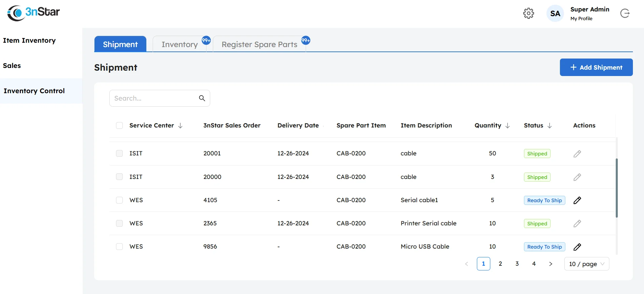Click the table's vertical scrollbar
Viewport: 644px width, 294px height.
[616, 188]
